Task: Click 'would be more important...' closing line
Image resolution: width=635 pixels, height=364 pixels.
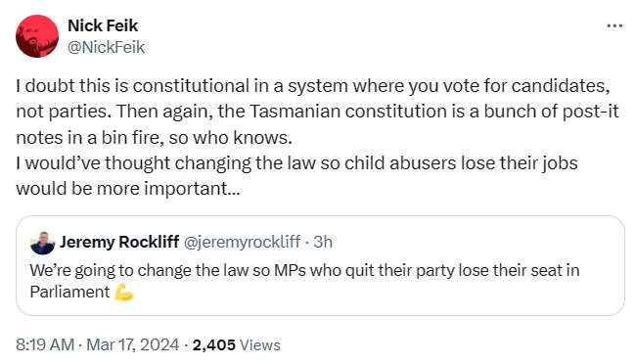Action: 128,189
